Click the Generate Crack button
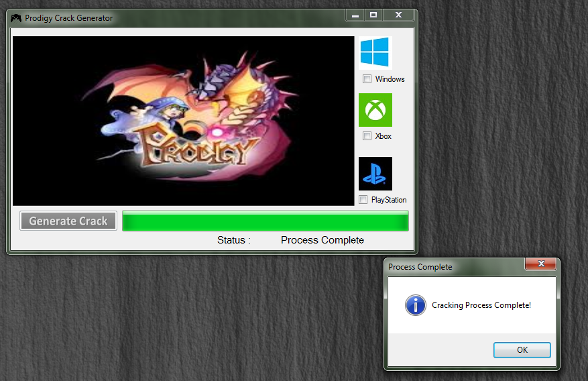This screenshot has width=588, height=381. [68, 221]
